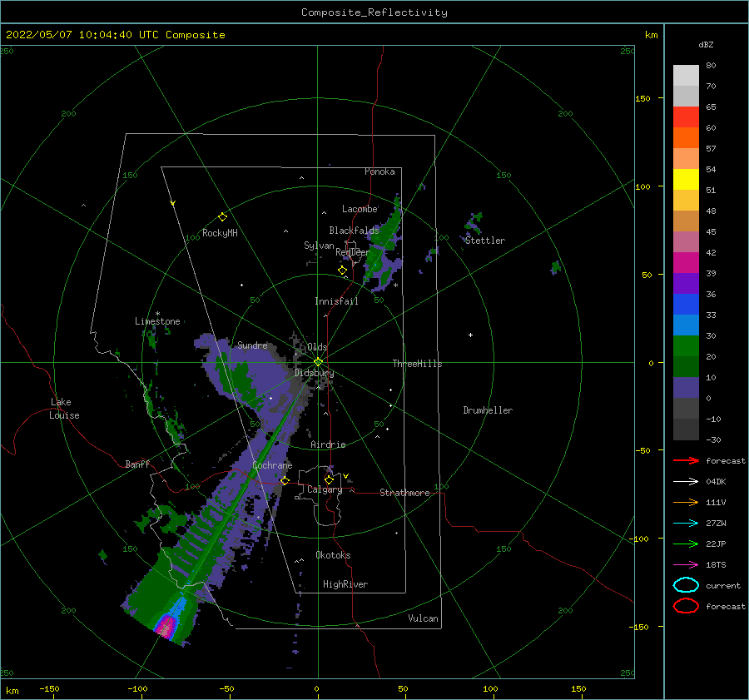The width and height of the screenshot is (749, 700).
Task: Click the Drumheller town label
Action: click(488, 410)
